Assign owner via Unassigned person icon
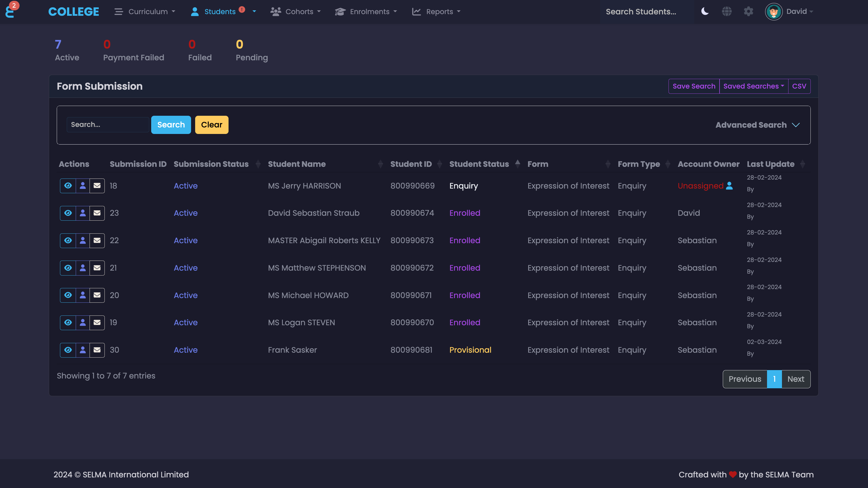The height and width of the screenshot is (488, 868). point(729,186)
